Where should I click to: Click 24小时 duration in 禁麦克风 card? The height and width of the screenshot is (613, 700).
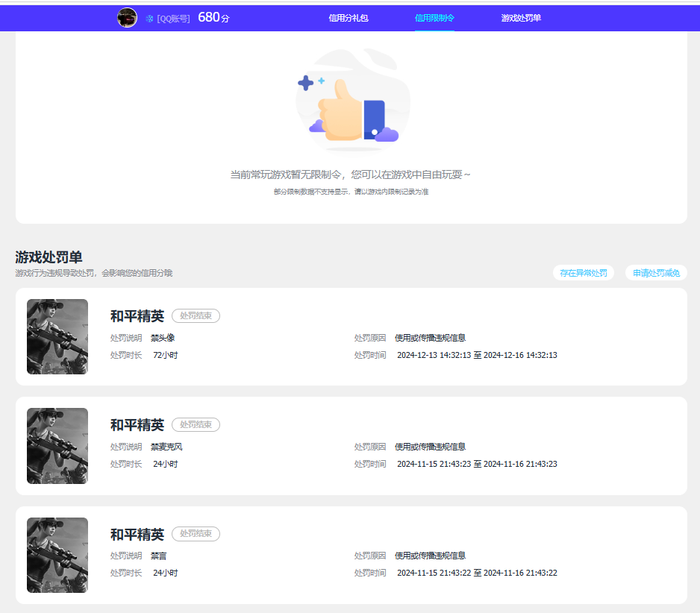click(x=166, y=464)
